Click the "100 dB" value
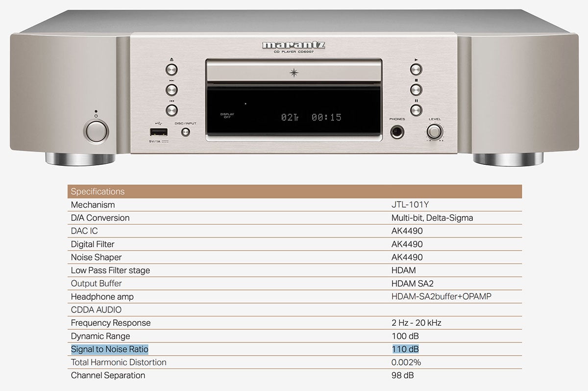Screen dimensions: 588x391 coord(406,336)
